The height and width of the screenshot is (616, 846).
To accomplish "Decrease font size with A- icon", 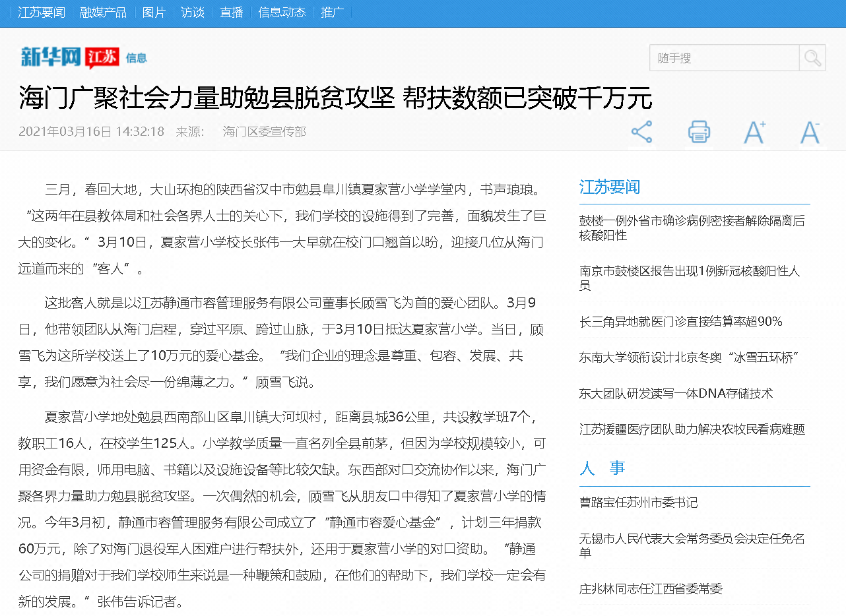I will pos(810,132).
